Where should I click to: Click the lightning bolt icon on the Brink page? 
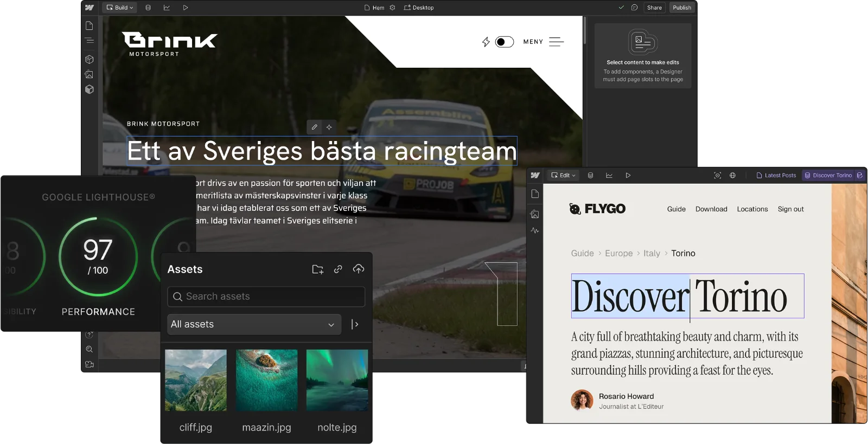pyautogui.click(x=486, y=42)
